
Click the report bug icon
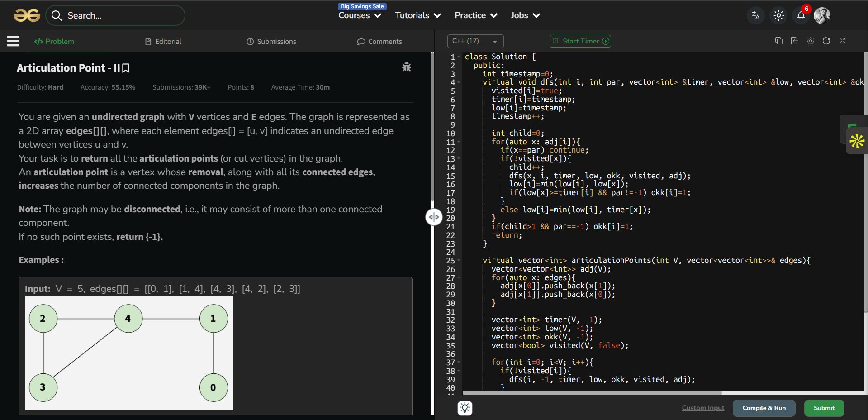tap(406, 67)
